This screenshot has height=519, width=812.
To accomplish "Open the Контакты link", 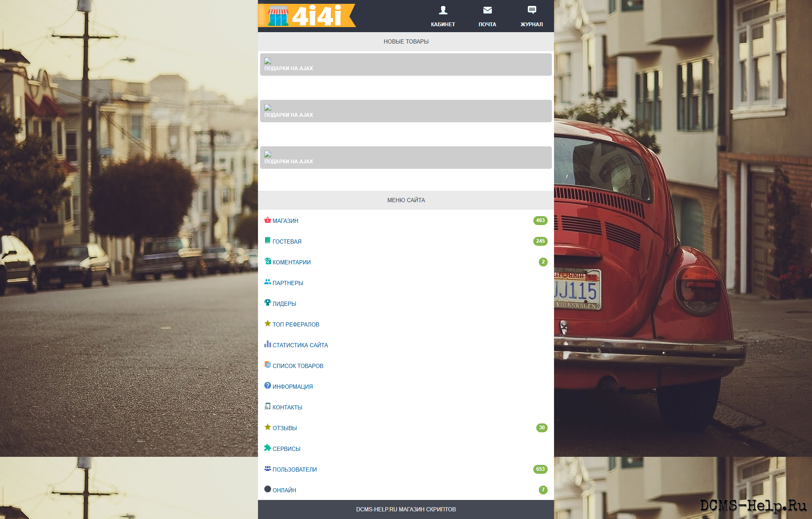I will point(287,407).
